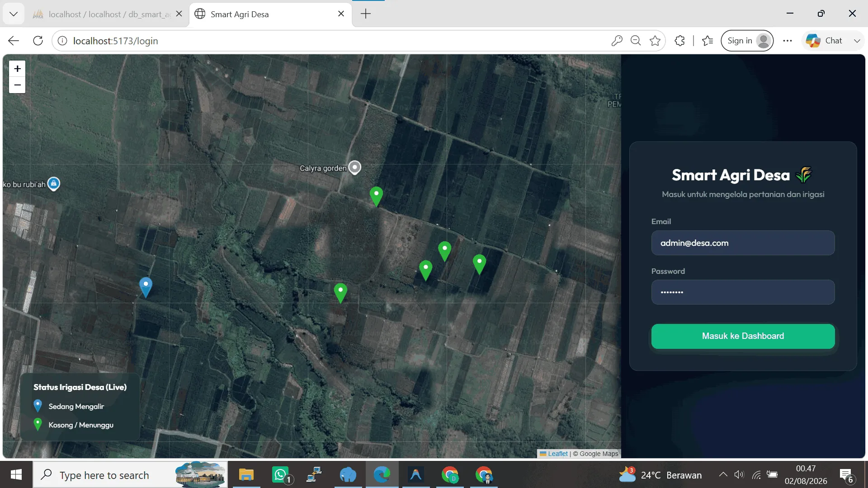
Task: Click the blue 'Sedang Mengalir' map marker
Action: tap(146, 287)
